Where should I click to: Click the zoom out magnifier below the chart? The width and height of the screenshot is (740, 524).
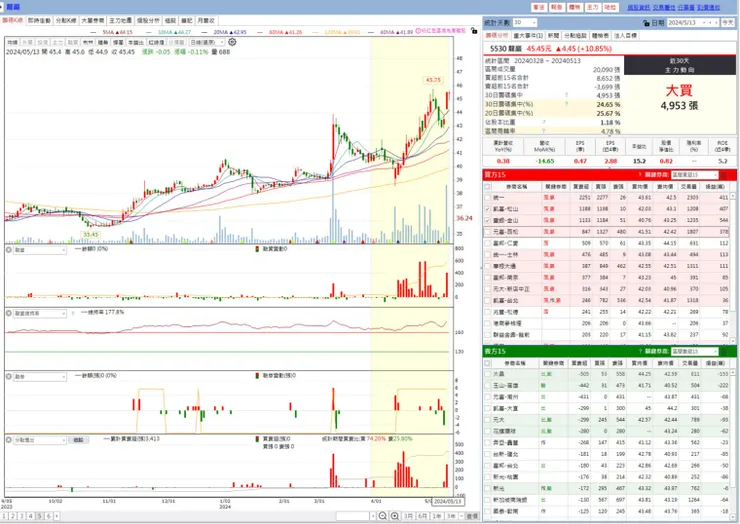pyautogui.click(x=383, y=516)
